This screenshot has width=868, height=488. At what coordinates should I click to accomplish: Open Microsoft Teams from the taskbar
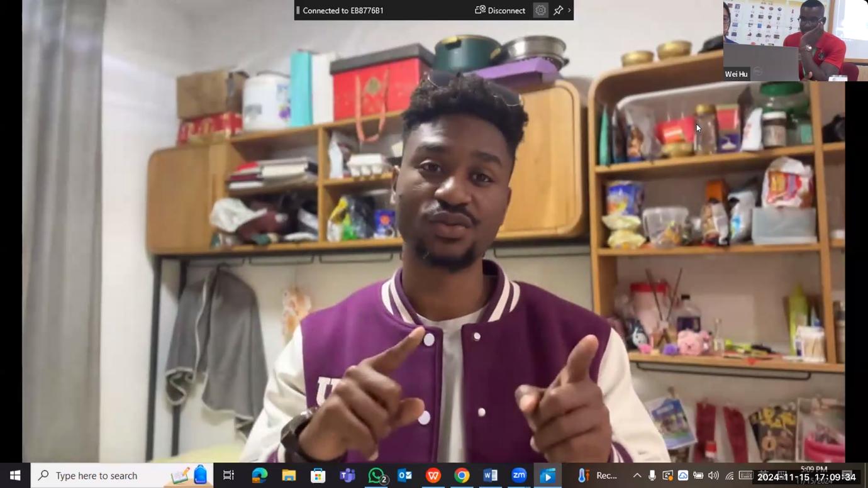(347, 475)
